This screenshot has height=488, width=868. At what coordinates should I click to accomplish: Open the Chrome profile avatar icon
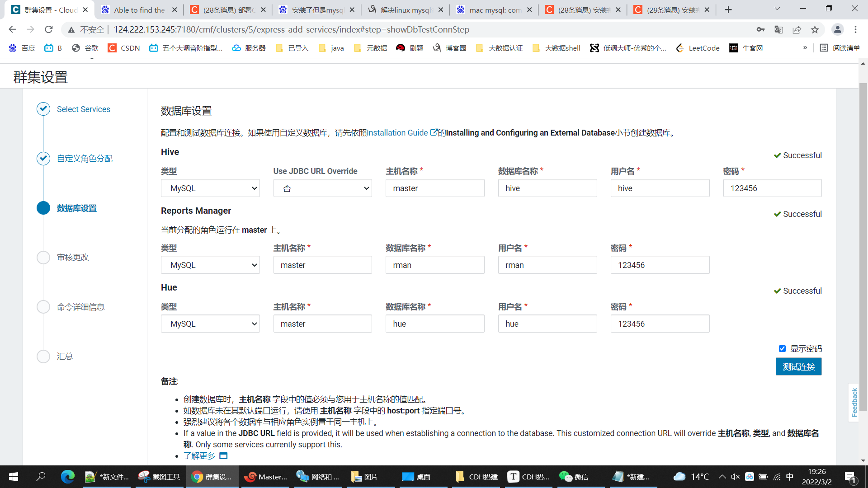(x=837, y=29)
